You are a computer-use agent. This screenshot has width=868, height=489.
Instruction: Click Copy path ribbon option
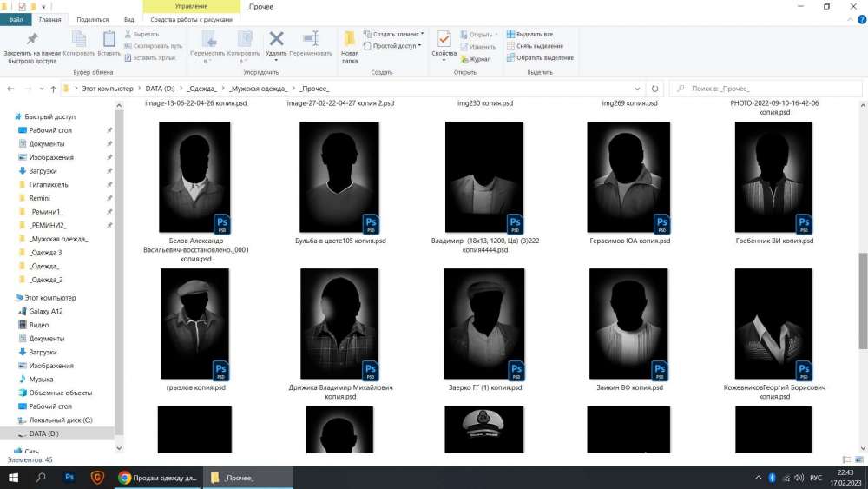click(x=154, y=46)
